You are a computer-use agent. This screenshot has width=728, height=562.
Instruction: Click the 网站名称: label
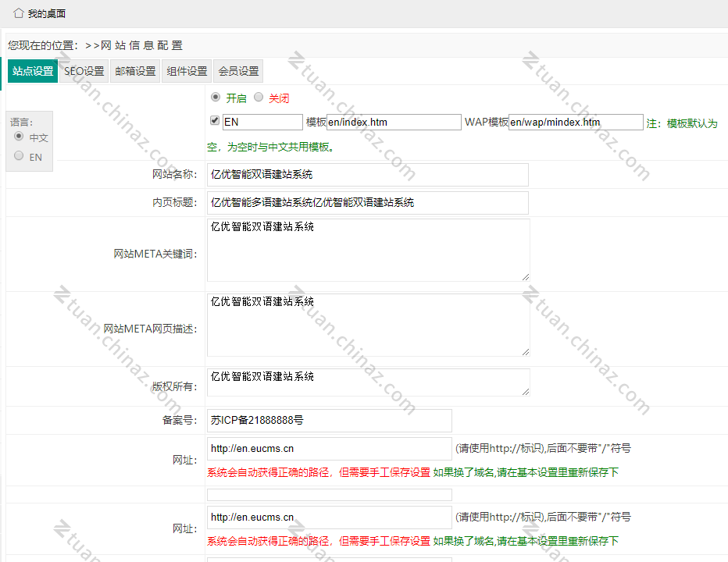tap(174, 175)
